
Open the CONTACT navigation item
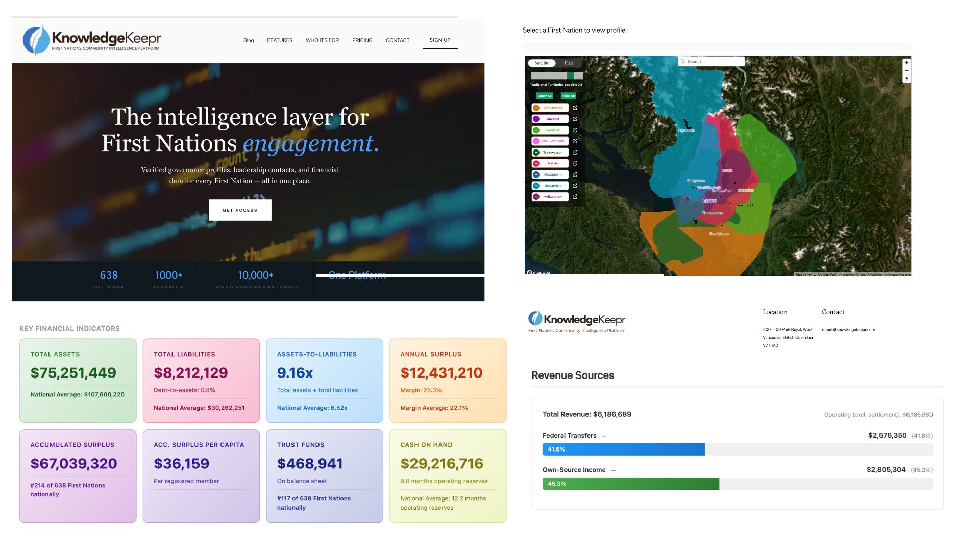coord(398,40)
